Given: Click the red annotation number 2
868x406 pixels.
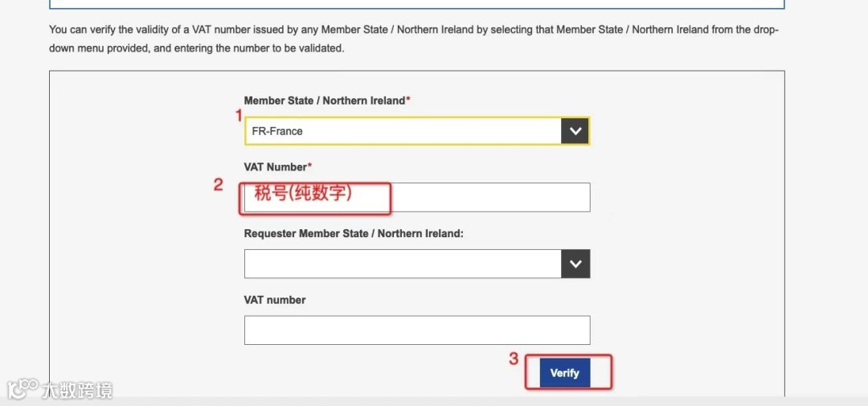Looking at the screenshot, I should pyautogui.click(x=218, y=184).
